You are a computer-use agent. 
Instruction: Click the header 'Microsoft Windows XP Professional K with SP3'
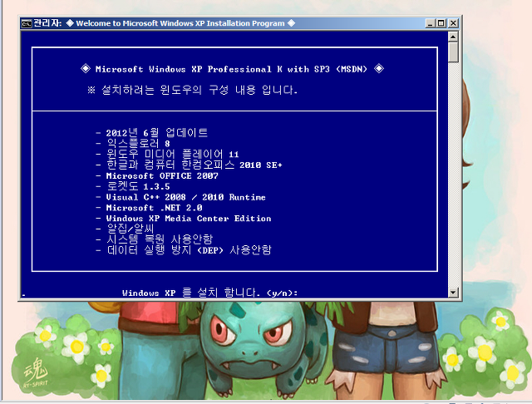[x=232, y=69]
